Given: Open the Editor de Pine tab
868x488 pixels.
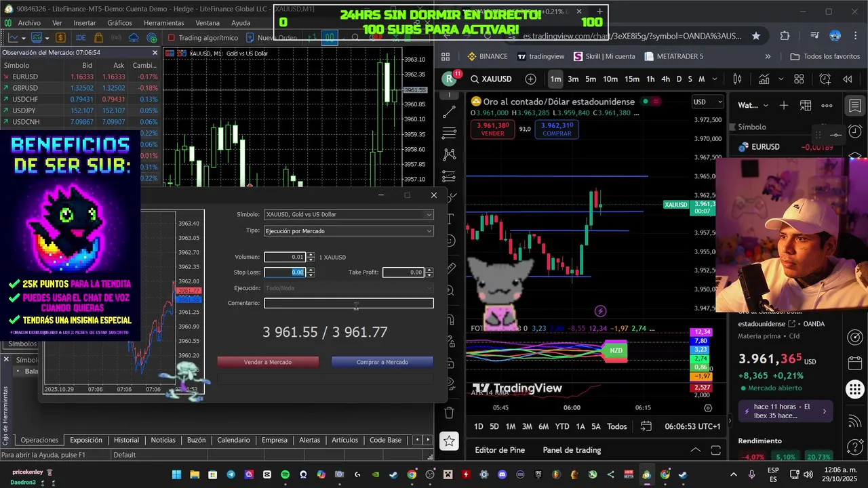Looking at the screenshot, I should pos(500,450).
